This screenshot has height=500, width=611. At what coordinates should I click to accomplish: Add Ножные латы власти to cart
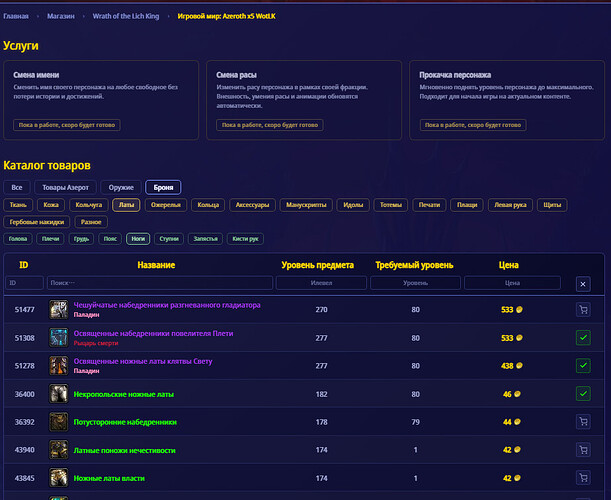pyautogui.click(x=583, y=478)
